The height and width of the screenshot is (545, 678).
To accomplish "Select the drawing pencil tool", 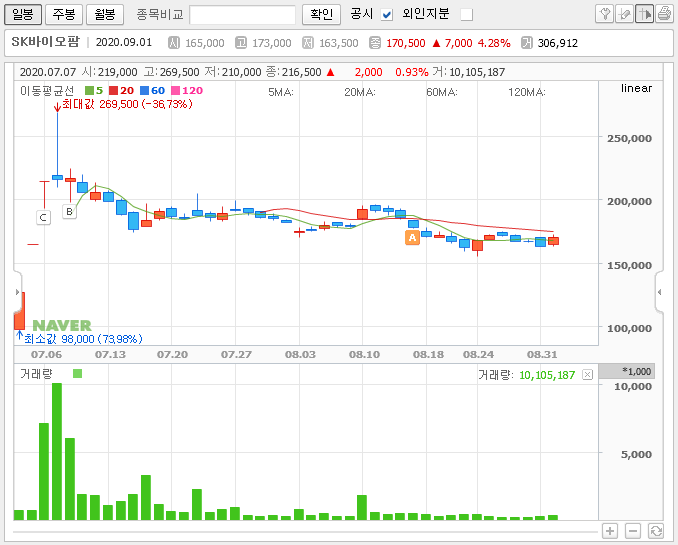I will pyautogui.click(x=624, y=14).
